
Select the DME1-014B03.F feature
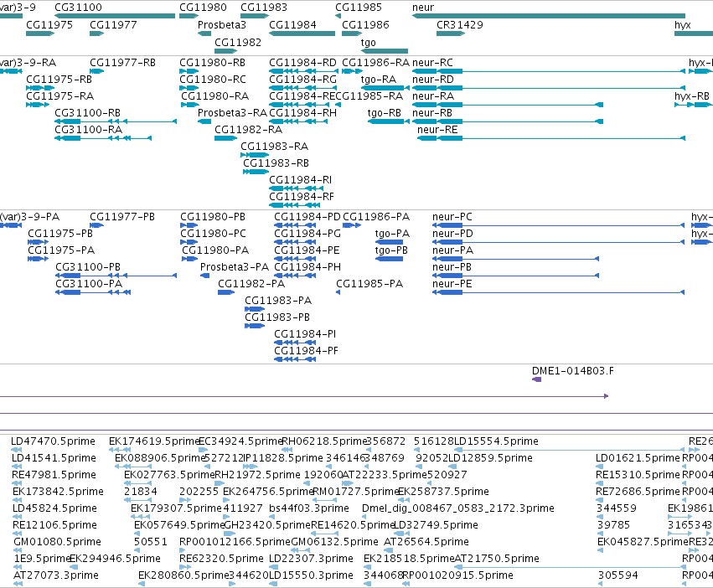[x=536, y=379]
